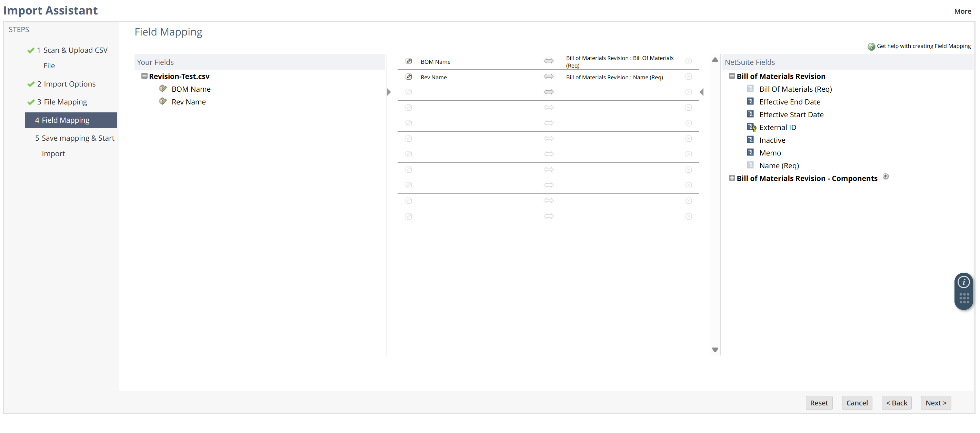Click the right-pointing arrow beside Your Fields
The height and width of the screenshot is (433, 980).
(x=388, y=92)
